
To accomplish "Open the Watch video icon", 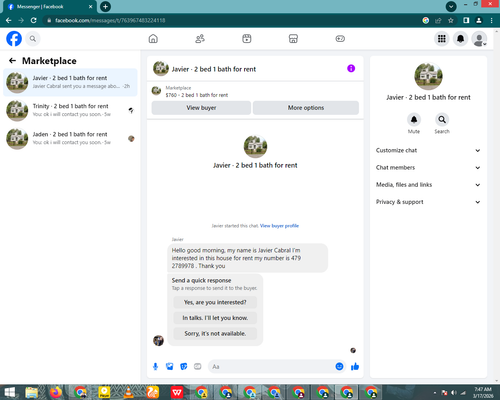I will 247,39.
